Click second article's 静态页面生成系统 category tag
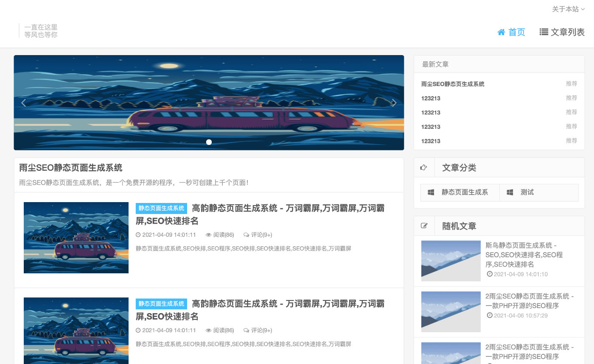Screen dimensions: 594x364 161,304
